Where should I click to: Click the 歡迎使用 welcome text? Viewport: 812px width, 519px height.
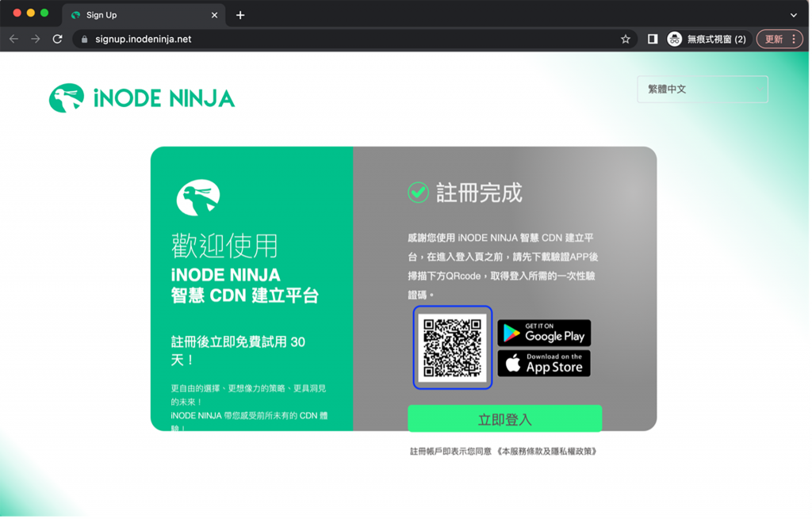[224, 246]
